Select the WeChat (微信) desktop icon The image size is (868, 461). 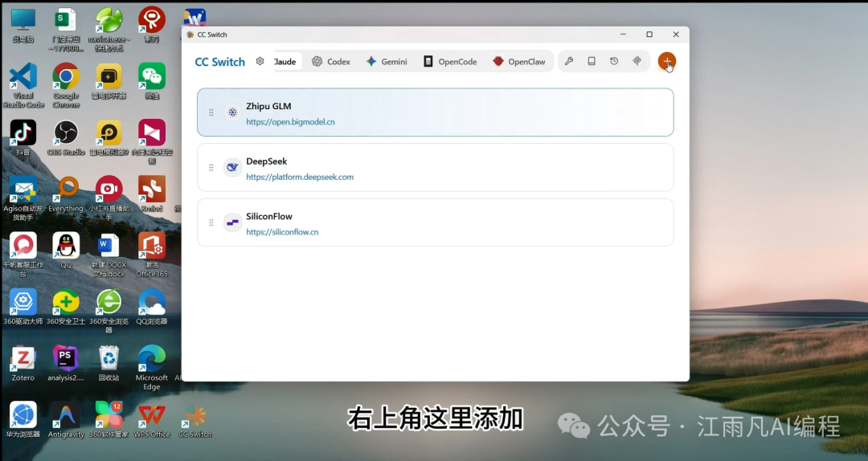(152, 82)
